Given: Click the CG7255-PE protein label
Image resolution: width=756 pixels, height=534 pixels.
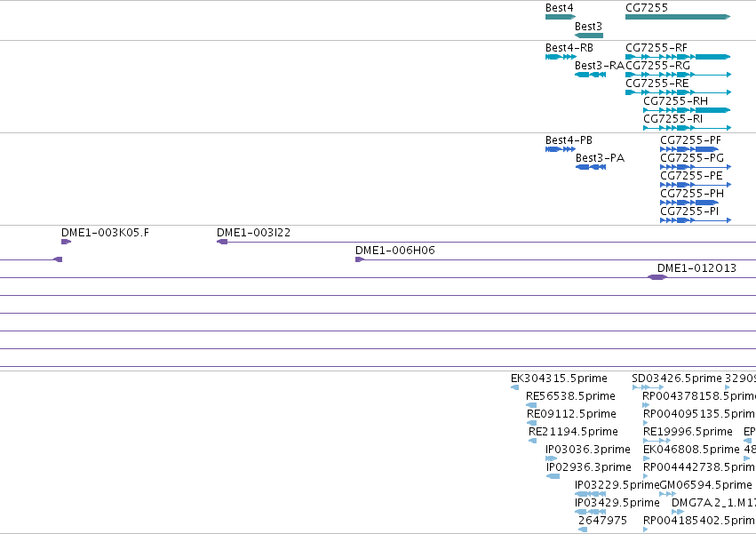Looking at the screenshot, I should pyautogui.click(x=691, y=176).
